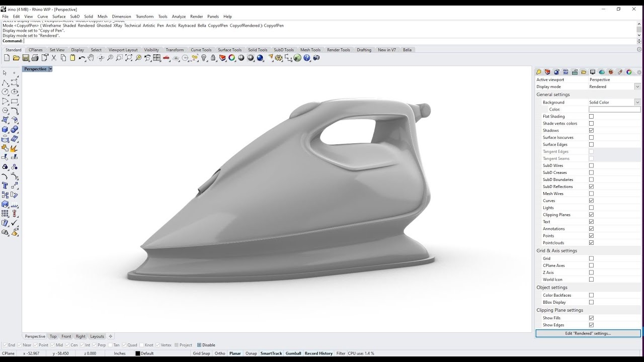Screen dimensions: 644x362
Task: Switch to the Surface Tools toolbar tab
Action: 229,50
